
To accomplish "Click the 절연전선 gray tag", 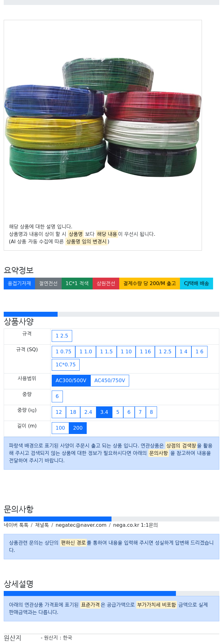I will [x=48, y=284].
